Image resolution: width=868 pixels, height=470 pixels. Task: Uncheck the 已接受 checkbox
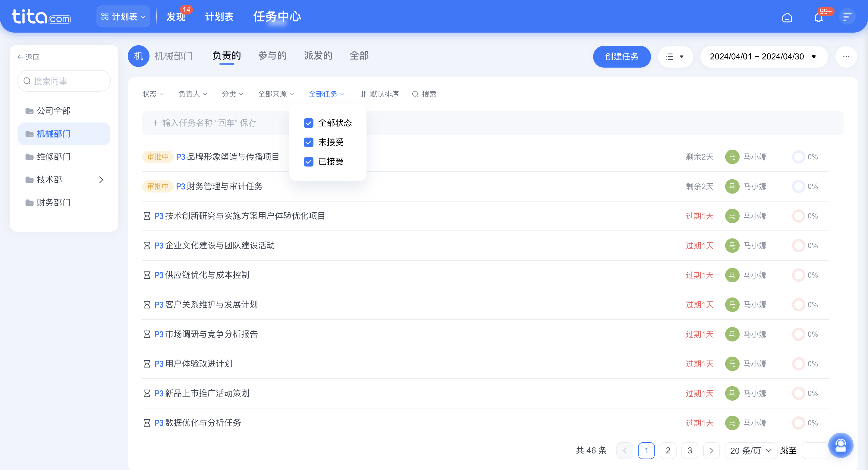click(x=309, y=162)
